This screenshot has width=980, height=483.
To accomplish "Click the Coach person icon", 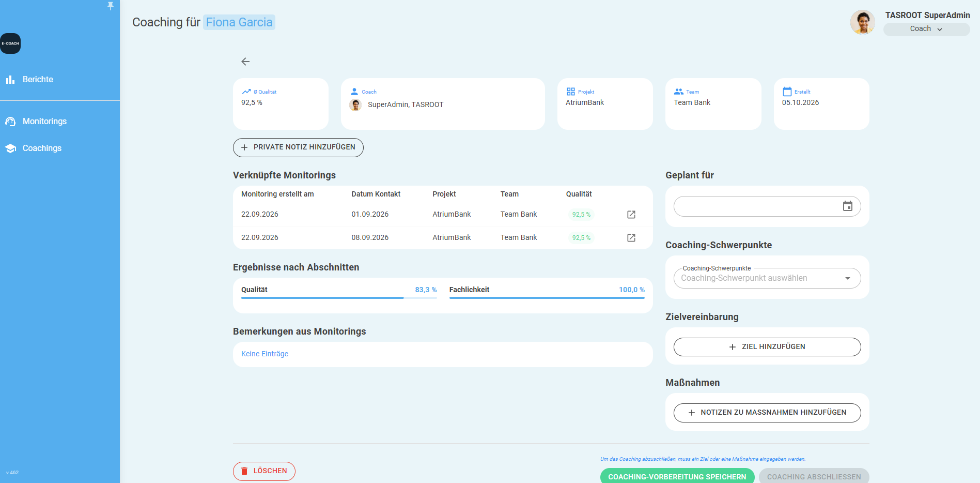I will coord(354,92).
